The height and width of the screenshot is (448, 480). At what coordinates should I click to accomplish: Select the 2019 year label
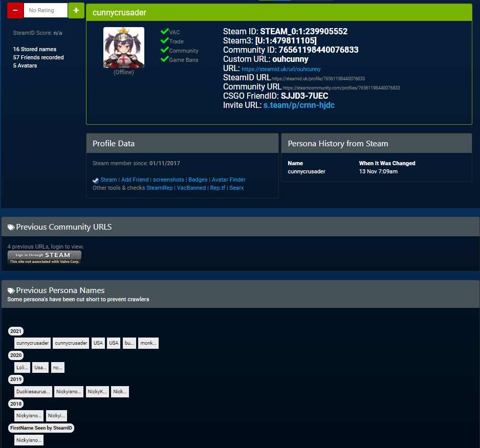click(x=16, y=379)
